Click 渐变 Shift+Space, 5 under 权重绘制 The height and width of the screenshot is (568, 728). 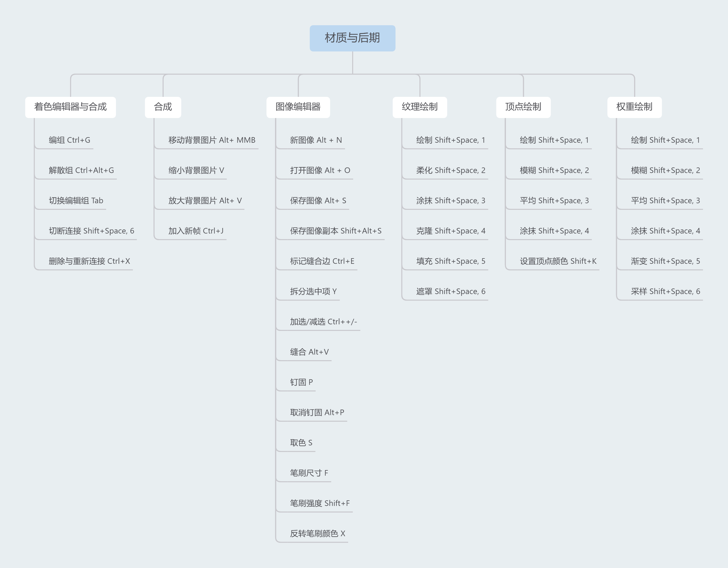point(665,261)
